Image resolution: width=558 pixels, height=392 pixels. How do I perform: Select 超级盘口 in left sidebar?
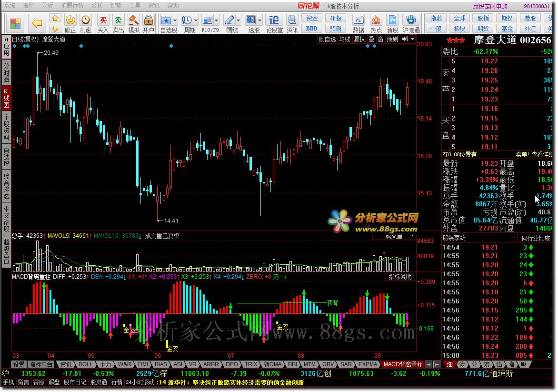coord(6,252)
